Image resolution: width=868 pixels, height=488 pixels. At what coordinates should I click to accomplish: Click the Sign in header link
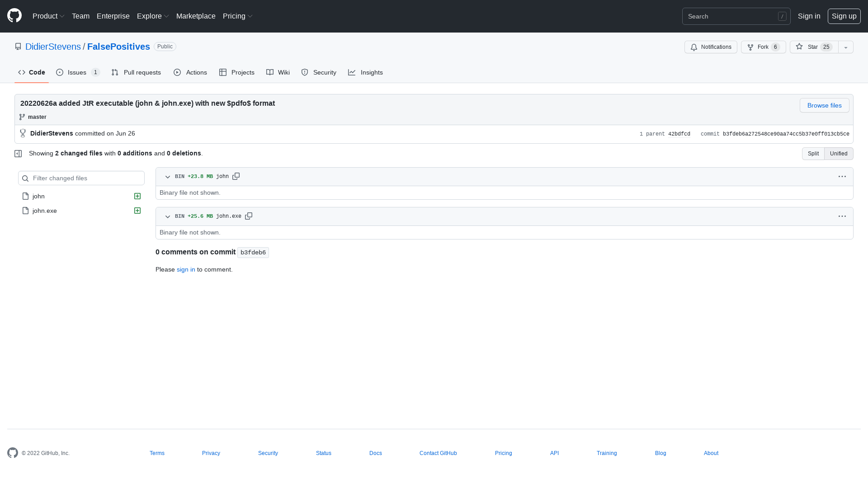click(809, 16)
